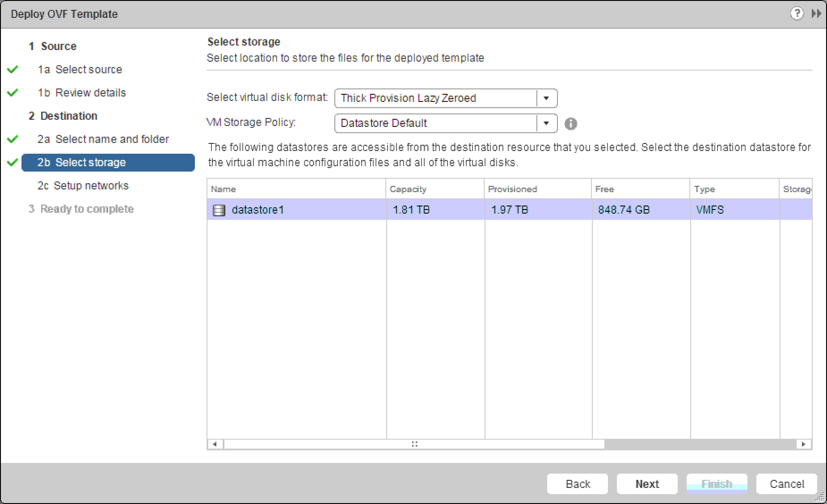Click the help question mark icon
This screenshot has width=827, height=504.
pyautogui.click(x=797, y=14)
